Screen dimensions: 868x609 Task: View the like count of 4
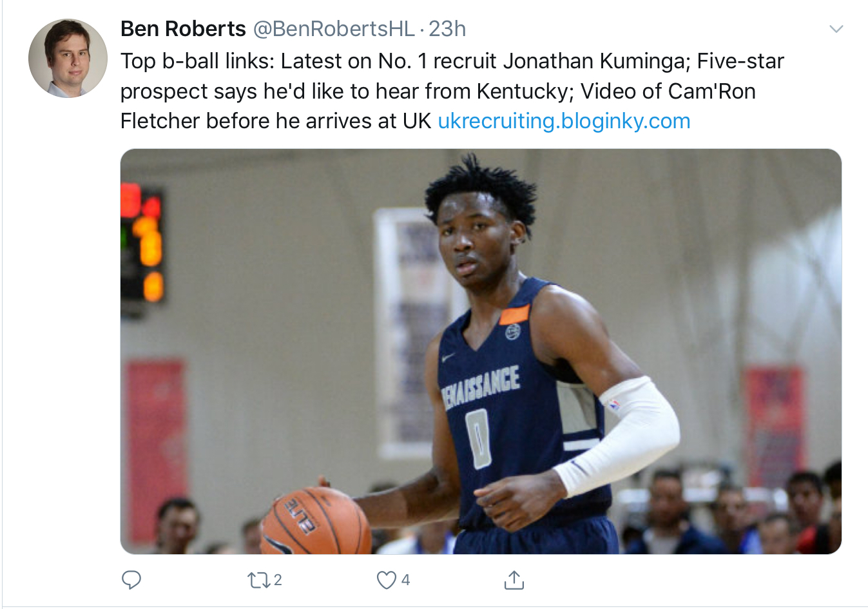pyautogui.click(x=405, y=580)
